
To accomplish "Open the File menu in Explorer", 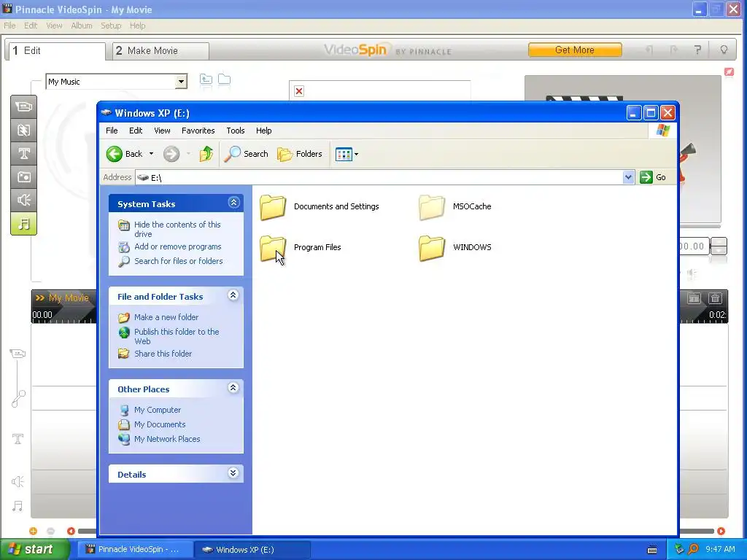I will click(x=112, y=131).
